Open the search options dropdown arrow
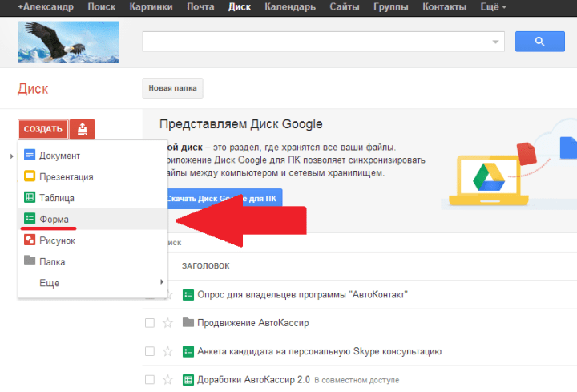Image resolution: width=577 pixels, height=392 pixels. click(x=495, y=42)
